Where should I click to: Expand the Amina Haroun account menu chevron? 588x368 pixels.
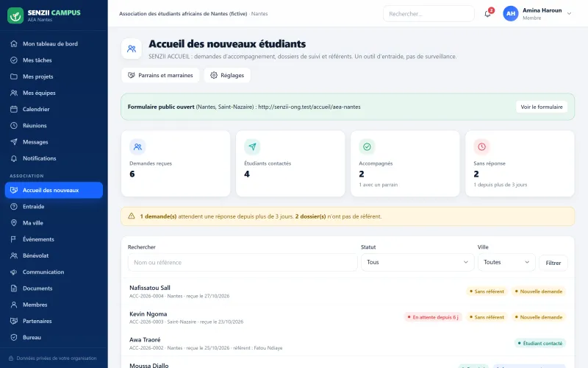569,13
